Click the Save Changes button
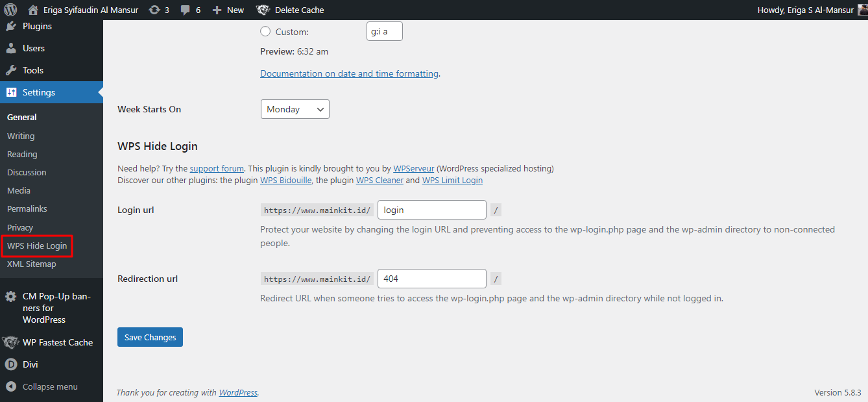 pyautogui.click(x=150, y=336)
